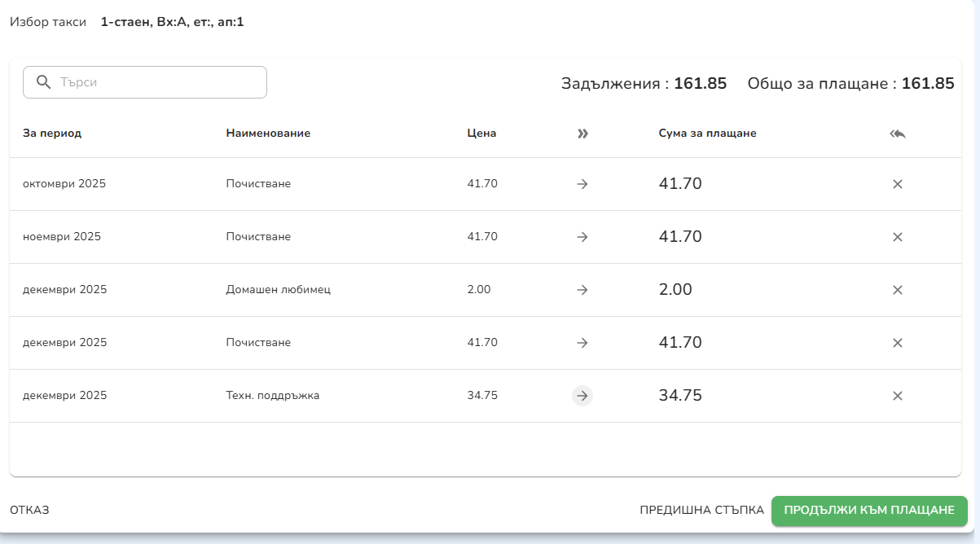Remove октомври 2025 Почистване with X
Viewport: 980px width, 544px height.
tap(898, 184)
